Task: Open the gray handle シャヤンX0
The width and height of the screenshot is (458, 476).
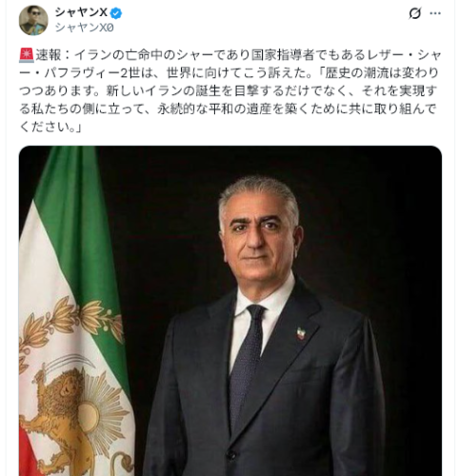Action: (84, 28)
